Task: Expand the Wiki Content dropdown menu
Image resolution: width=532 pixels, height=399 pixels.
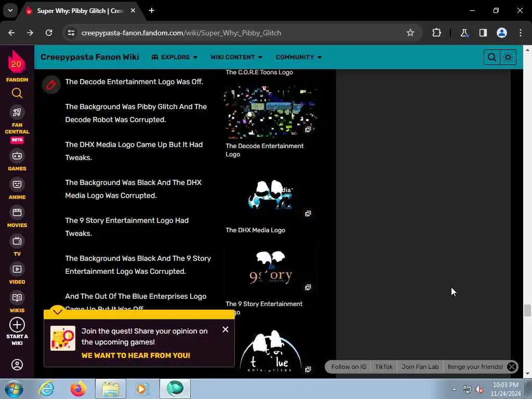Action: (x=236, y=57)
